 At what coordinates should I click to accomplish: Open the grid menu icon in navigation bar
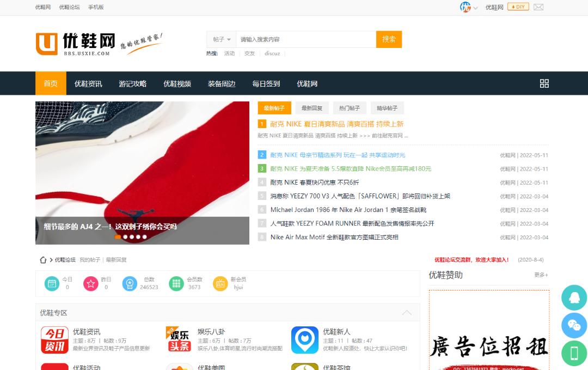click(544, 83)
